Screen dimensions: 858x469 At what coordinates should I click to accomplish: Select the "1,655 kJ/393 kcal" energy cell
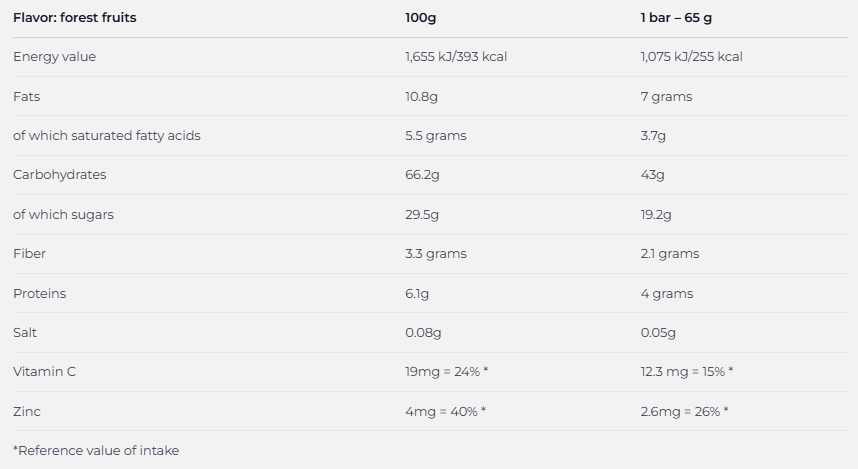click(456, 57)
